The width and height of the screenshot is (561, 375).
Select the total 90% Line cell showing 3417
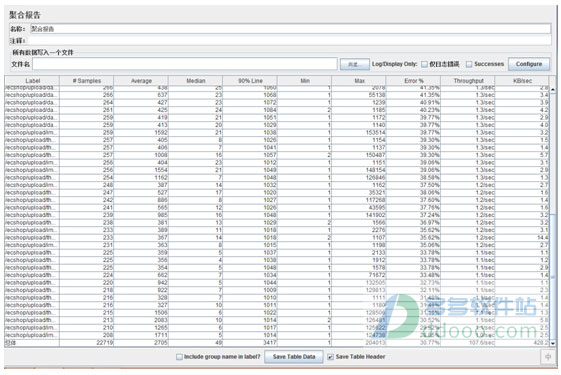coord(250,343)
